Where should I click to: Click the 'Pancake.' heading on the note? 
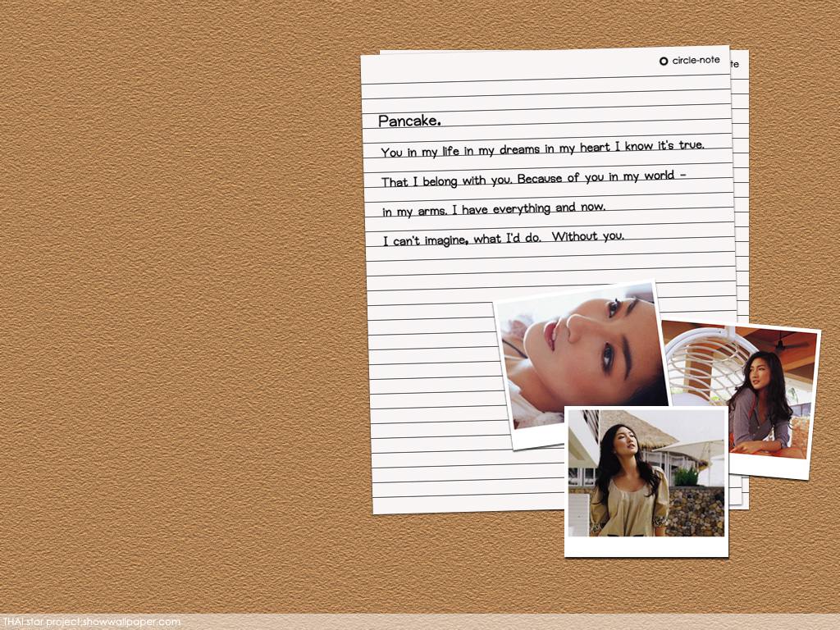(x=410, y=121)
